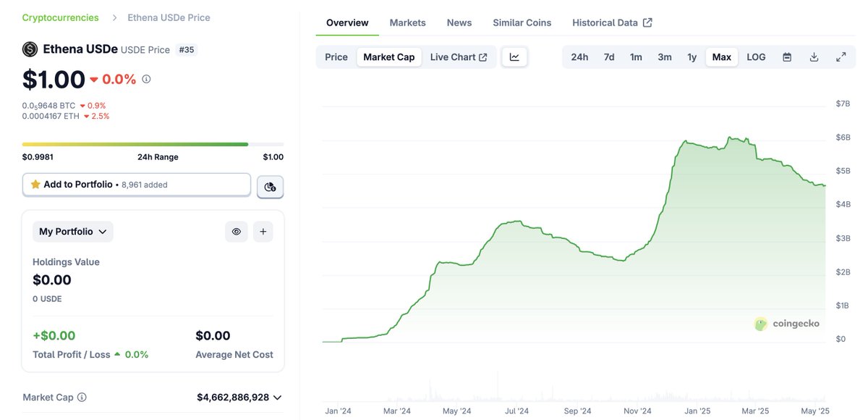This screenshot has width=868, height=420.
Task: Click the Market Cap info icon
Action: click(x=82, y=398)
